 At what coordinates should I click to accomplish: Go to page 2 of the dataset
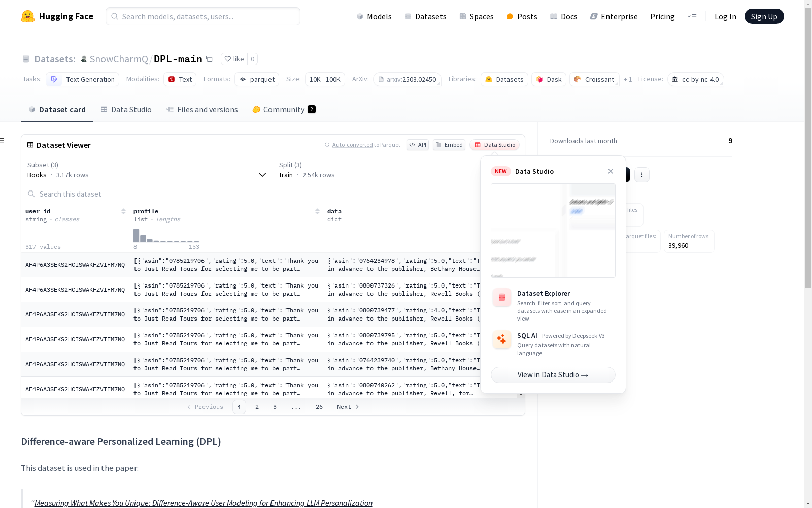tap(257, 407)
